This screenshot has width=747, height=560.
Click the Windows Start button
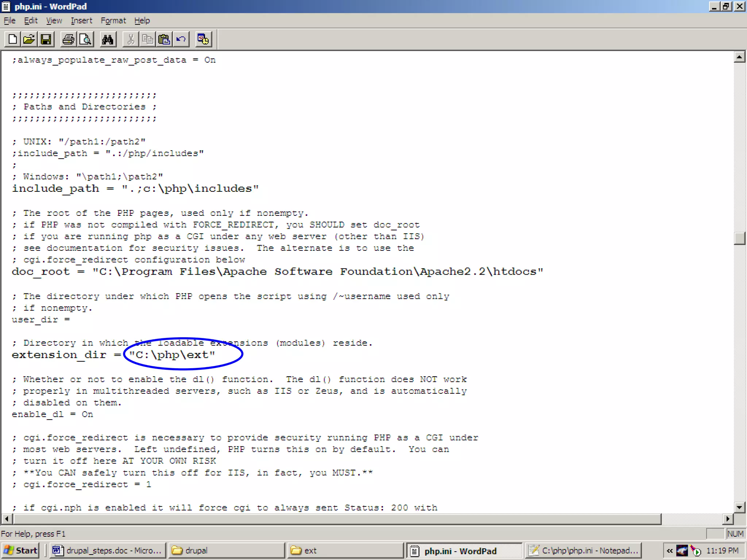21,551
